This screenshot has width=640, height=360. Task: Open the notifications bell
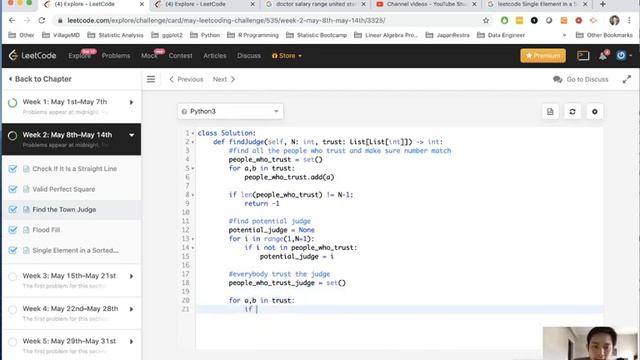point(603,56)
